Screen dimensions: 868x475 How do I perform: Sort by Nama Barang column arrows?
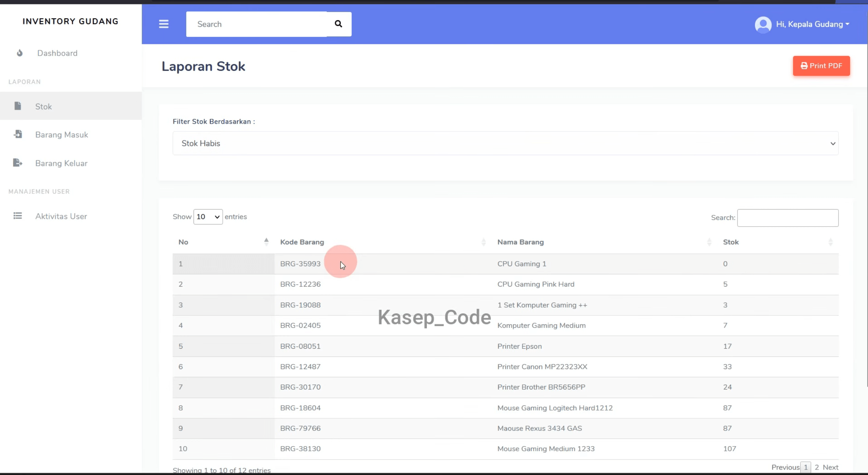[x=709, y=242]
